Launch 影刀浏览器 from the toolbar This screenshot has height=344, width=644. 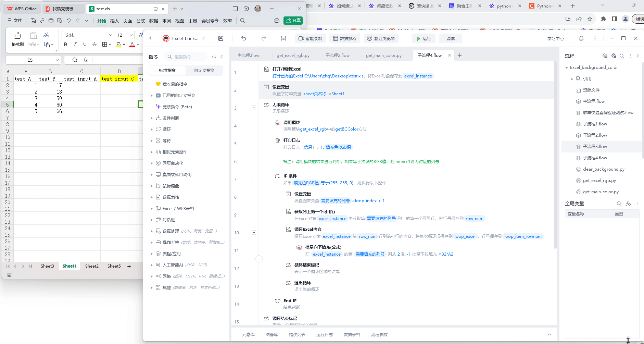[381, 39]
